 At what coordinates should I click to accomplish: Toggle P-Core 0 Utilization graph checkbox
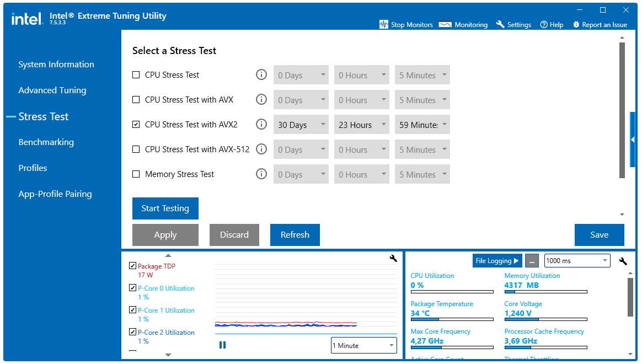(132, 288)
